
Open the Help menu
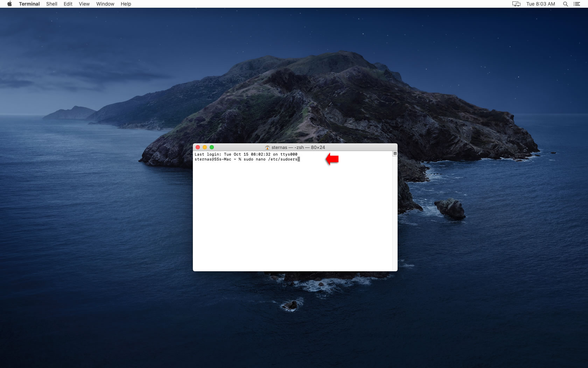126,4
